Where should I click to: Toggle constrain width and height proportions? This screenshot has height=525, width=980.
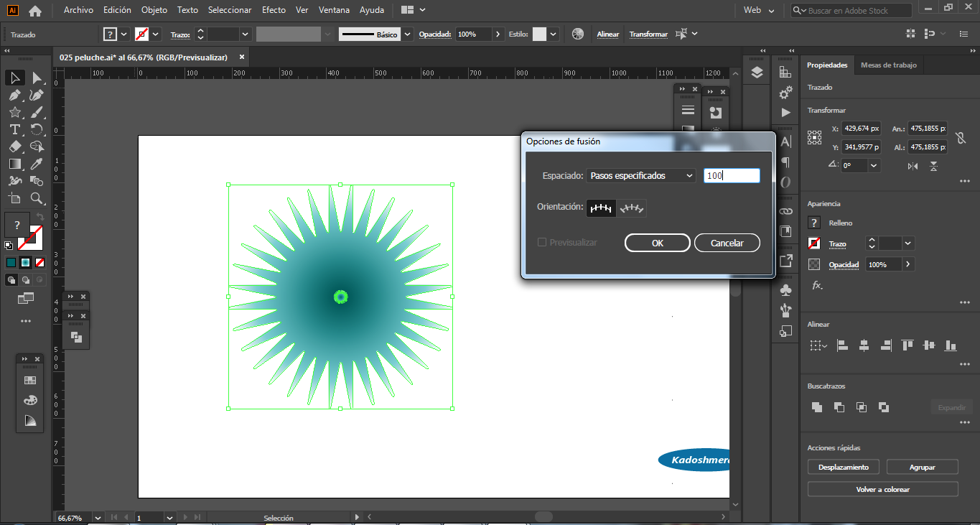click(961, 138)
